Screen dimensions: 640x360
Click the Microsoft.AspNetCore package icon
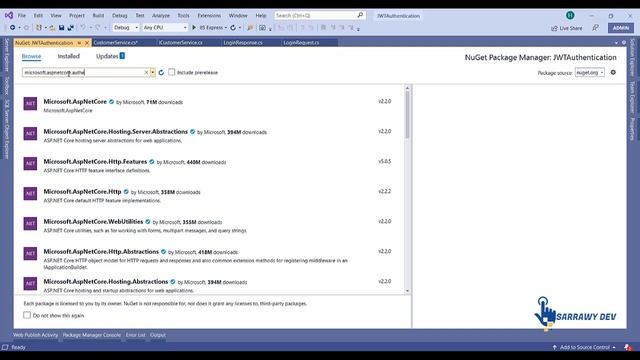(x=30, y=104)
